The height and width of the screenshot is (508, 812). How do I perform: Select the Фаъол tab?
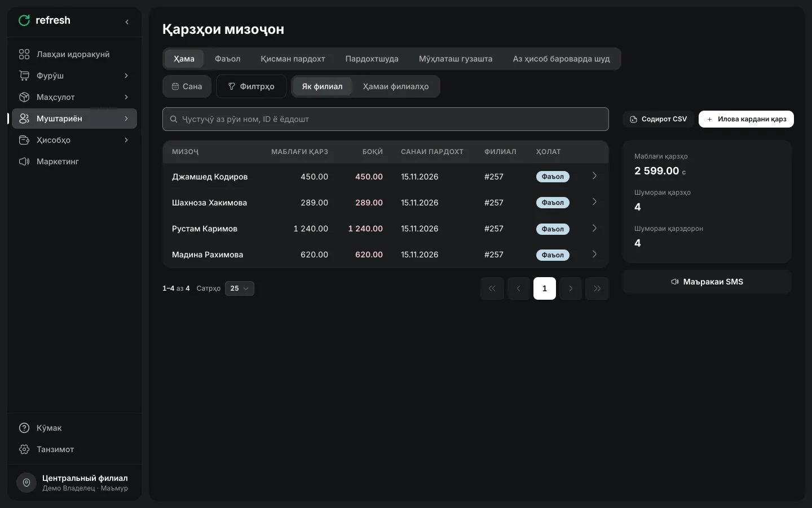pyautogui.click(x=228, y=59)
